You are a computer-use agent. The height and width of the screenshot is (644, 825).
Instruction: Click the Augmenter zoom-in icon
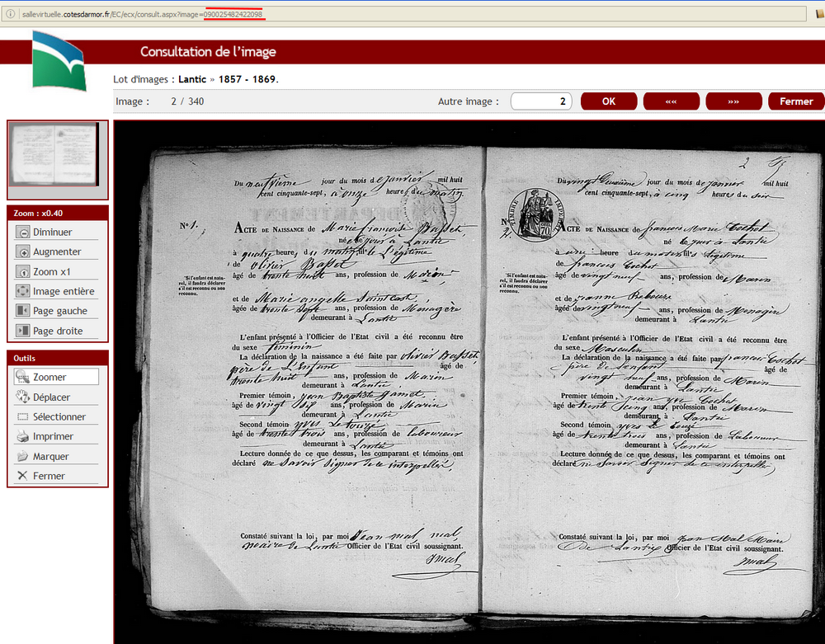[x=24, y=252]
